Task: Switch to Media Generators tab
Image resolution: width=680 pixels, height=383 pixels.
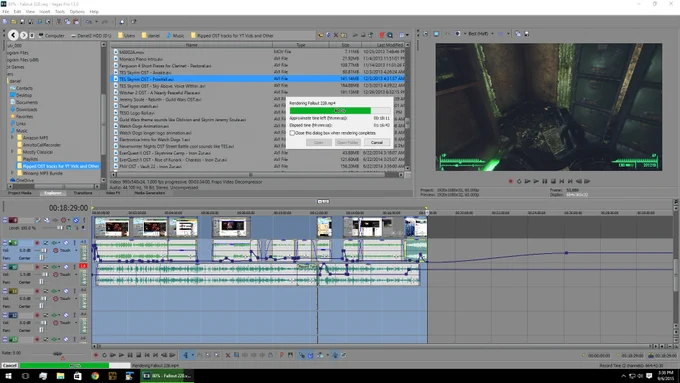Action: pos(150,193)
